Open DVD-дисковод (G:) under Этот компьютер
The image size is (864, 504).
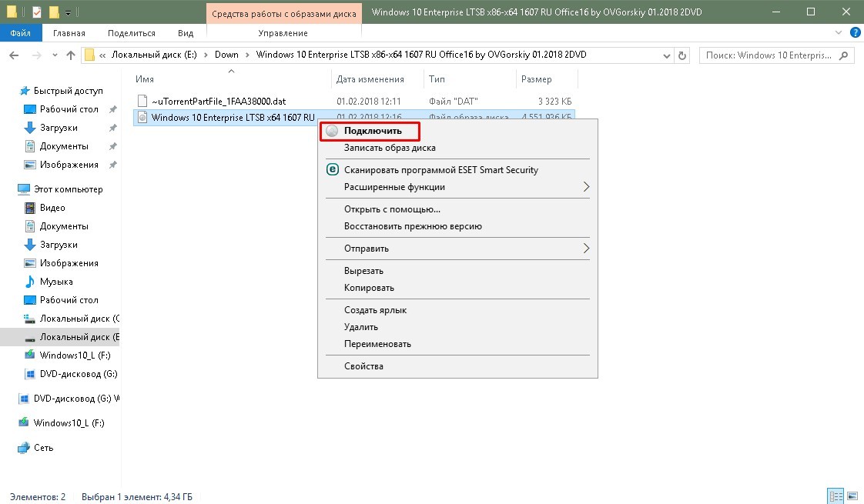(x=79, y=374)
